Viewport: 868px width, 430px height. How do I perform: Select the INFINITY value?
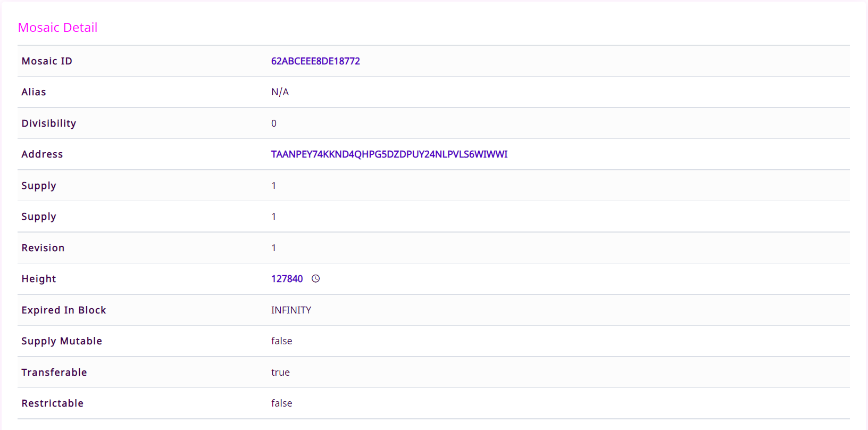[x=291, y=310]
